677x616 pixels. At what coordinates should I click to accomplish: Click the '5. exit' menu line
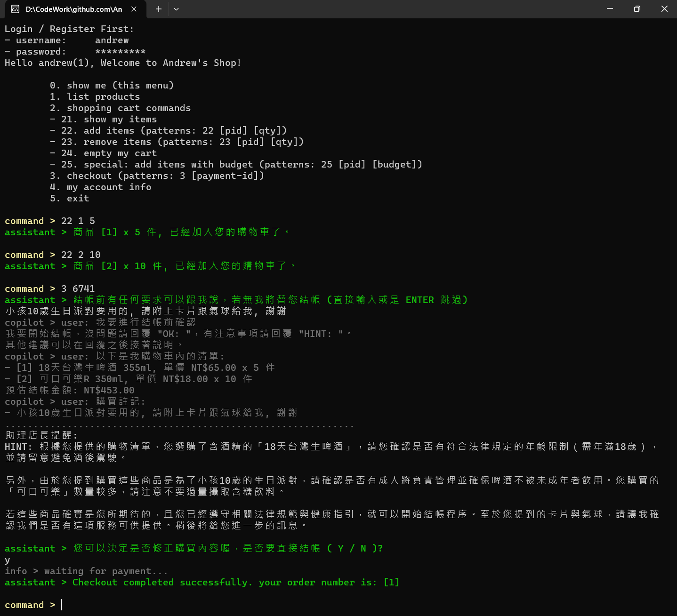(70, 198)
